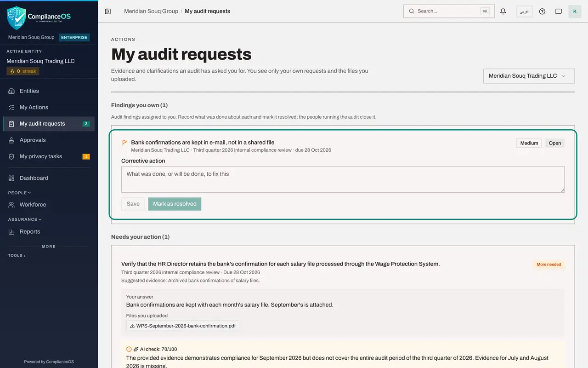Click the 0 streak badge
This screenshot has height=368, width=588.
tap(23, 71)
